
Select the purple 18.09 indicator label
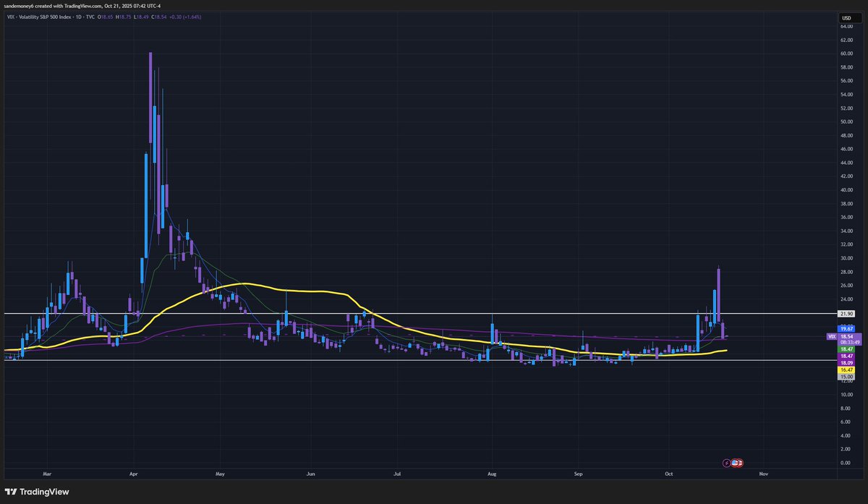(846, 362)
